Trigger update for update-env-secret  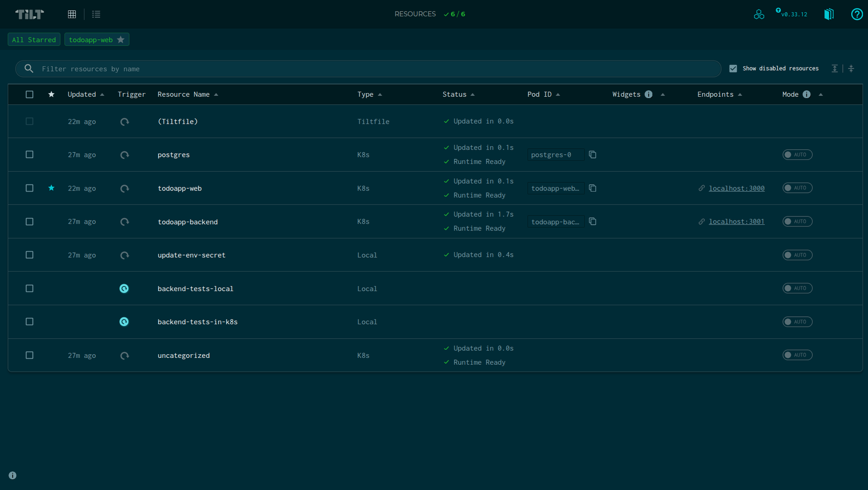pos(124,255)
